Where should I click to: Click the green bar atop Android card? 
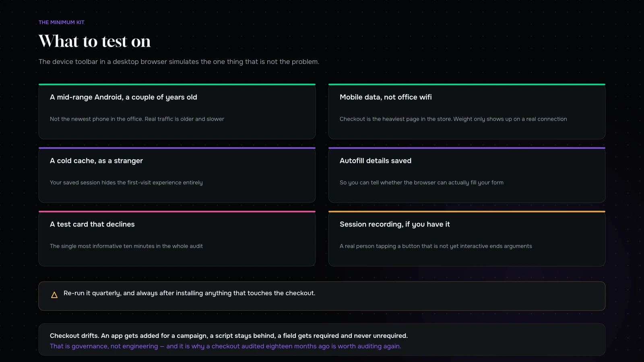coord(177,84)
